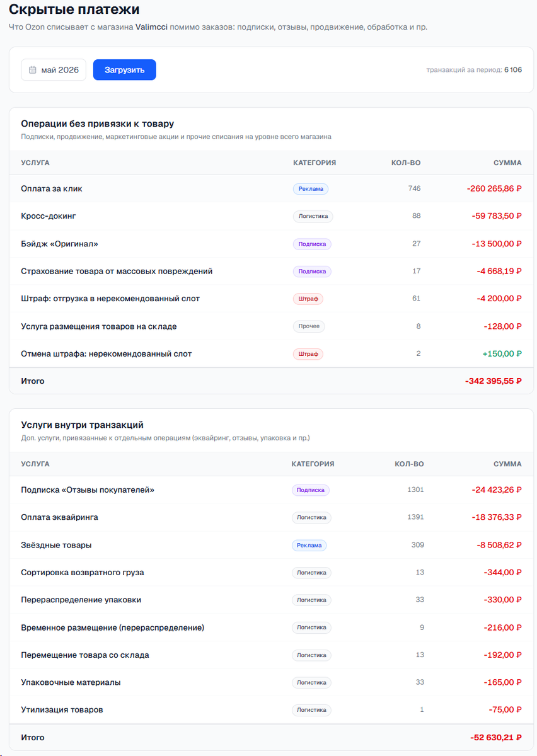Click the Кол-во header in first table

[x=406, y=163]
